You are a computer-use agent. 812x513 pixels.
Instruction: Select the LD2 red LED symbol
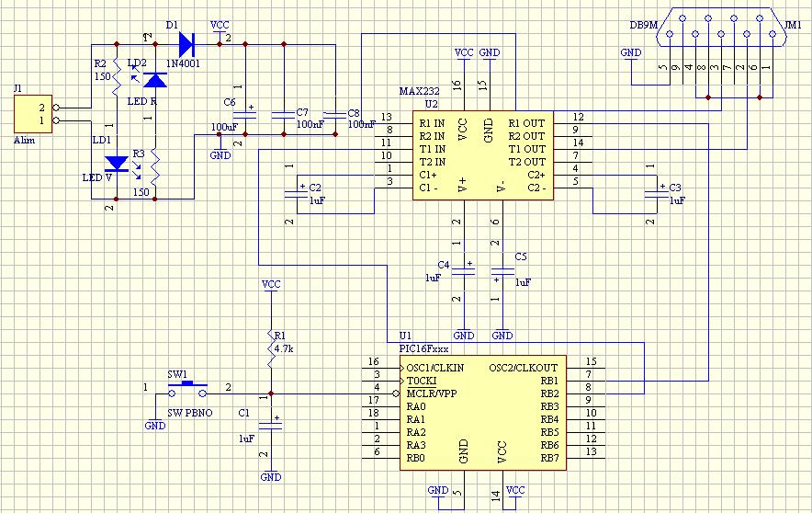(155, 80)
